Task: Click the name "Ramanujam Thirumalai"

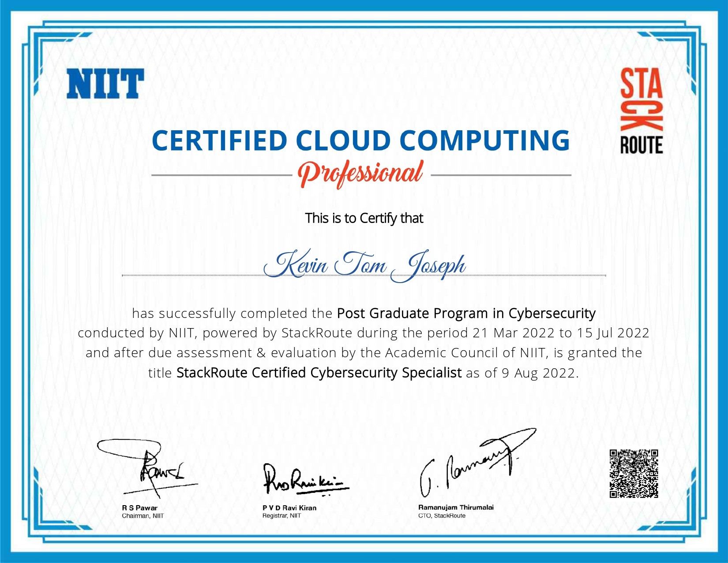Action: click(456, 507)
